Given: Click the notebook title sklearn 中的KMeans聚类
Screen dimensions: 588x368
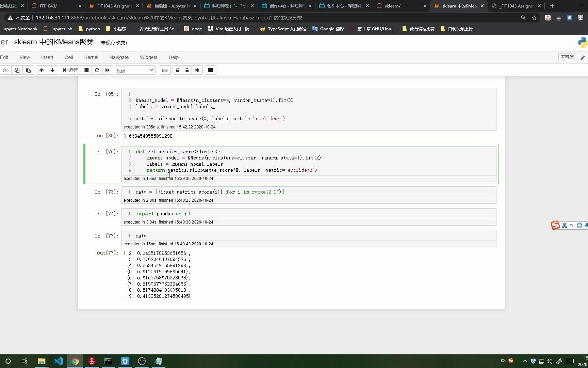Looking at the screenshot, I should coord(54,42).
